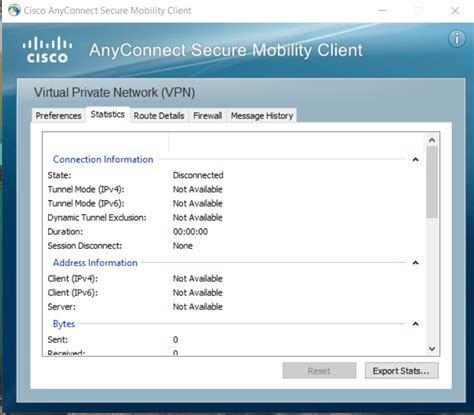Open the Route Details tab
Image resolution: width=474 pixels, height=415 pixels.
tap(159, 115)
